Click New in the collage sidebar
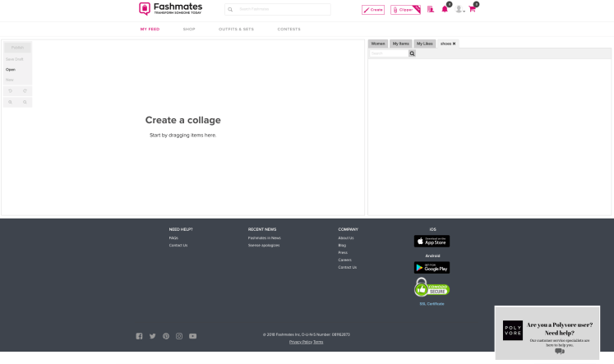The image size is (614, 364). pos(9,80)
